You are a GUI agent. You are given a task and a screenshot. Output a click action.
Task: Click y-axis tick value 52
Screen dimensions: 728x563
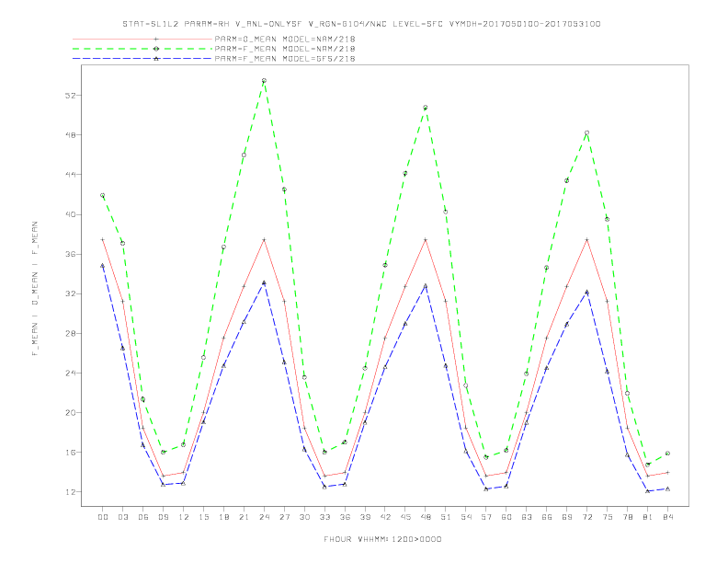(71, 96)
